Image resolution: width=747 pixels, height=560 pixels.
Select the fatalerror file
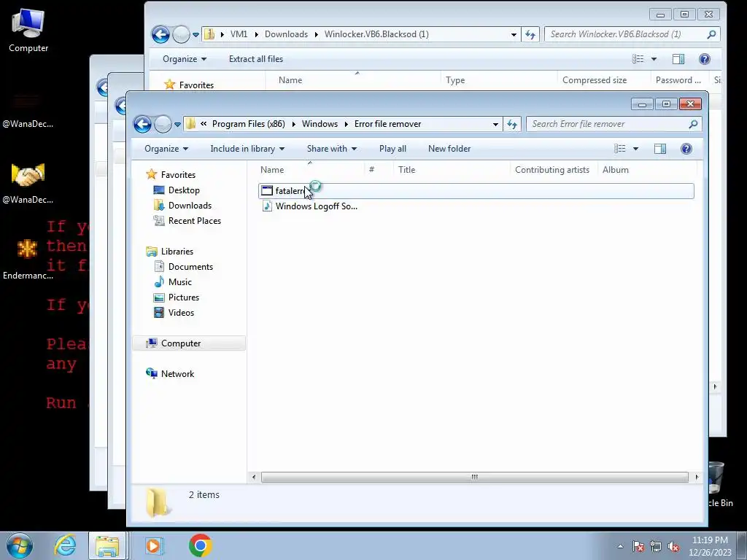click(x=476, y=191)
